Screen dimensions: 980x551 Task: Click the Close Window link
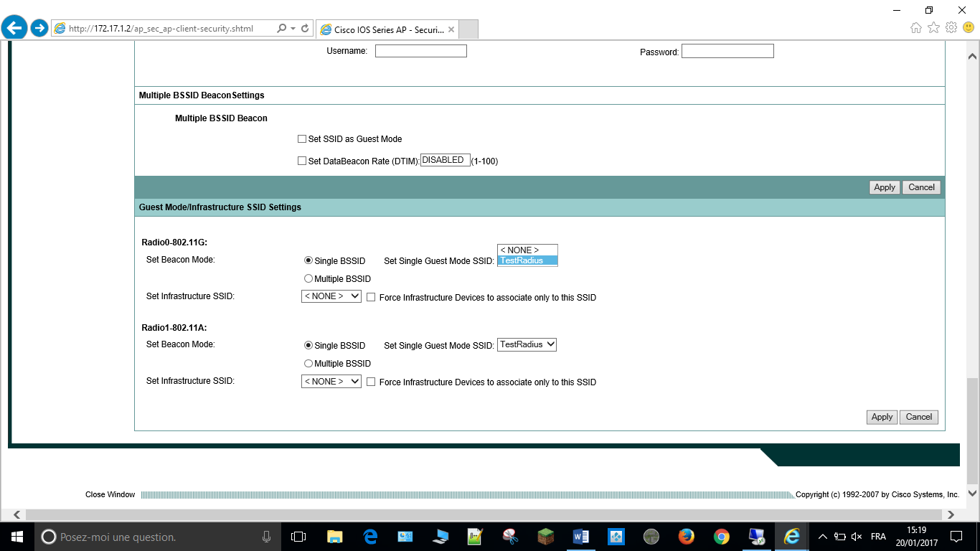[x=110, y=494]
